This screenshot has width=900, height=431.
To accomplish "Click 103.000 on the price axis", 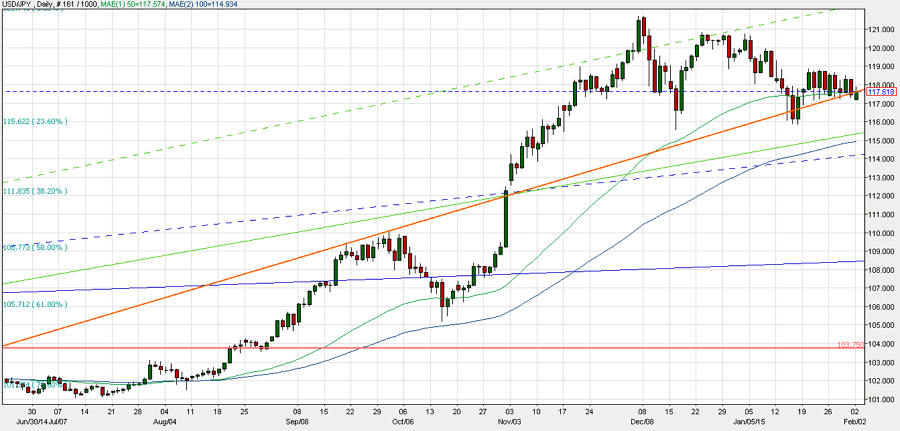I will click(x=882, y=362).
